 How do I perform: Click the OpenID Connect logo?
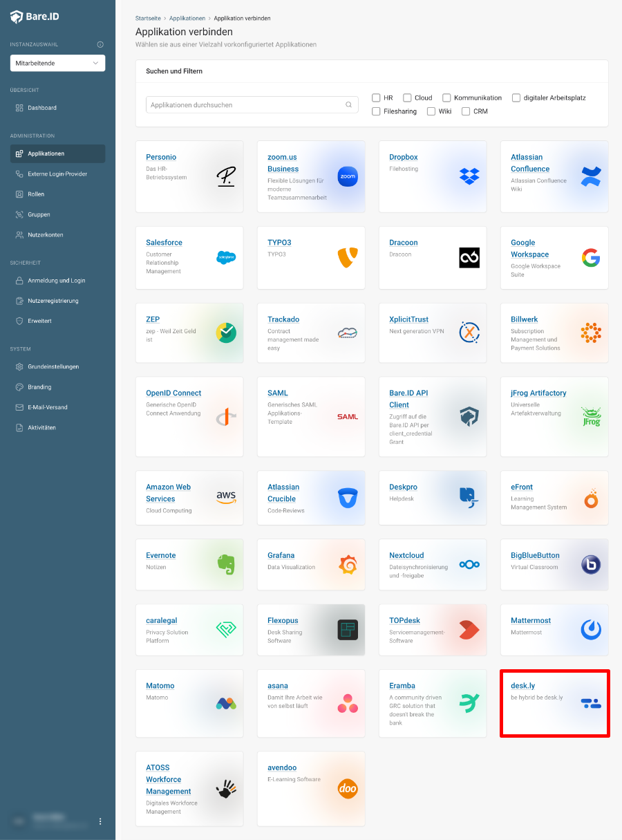(226, 416)
